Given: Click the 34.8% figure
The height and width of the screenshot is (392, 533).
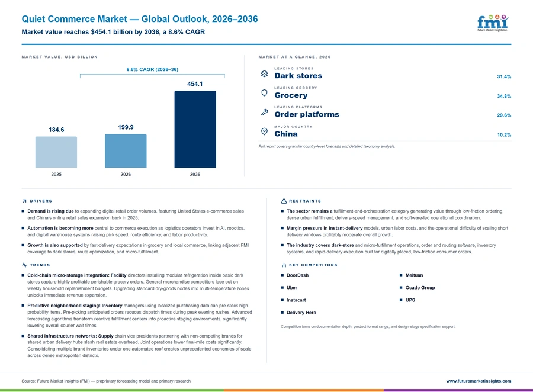Looking at the screenshot, I should [504, 96].
